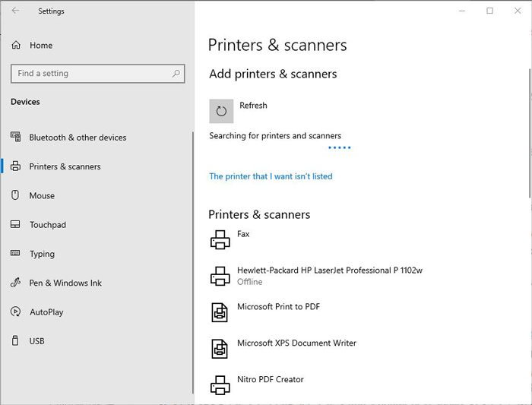Screen dimensions: 532x405
Task: Open Typing settings
Action: tap(33, 254)
